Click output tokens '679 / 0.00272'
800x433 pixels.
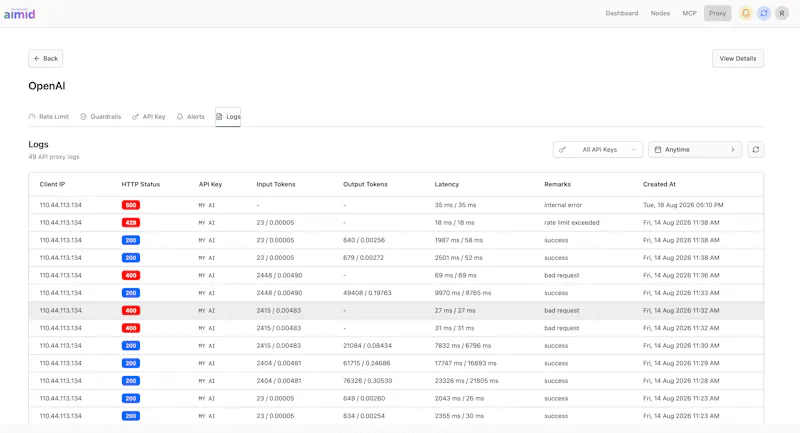click(364, 258)
